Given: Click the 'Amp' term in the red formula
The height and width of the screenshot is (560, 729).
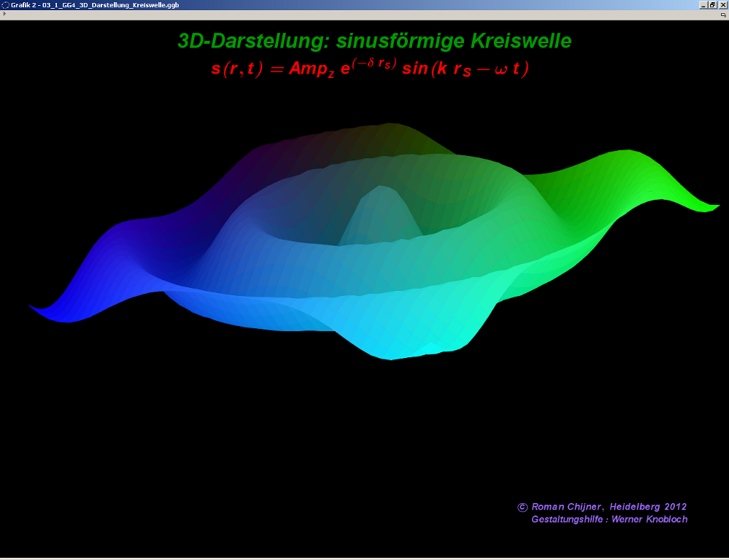Looking at the screenshot, I should [x=308, y=69].
